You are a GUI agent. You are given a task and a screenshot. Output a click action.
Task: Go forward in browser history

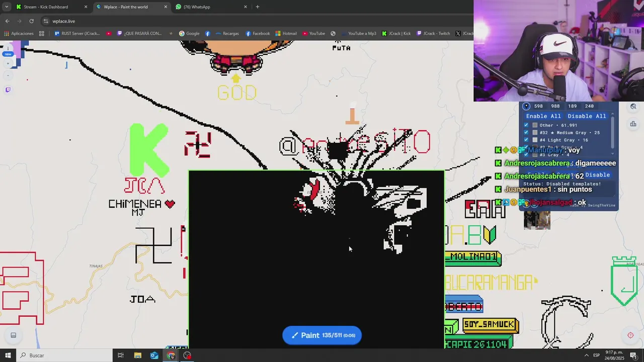coord(19,21)
